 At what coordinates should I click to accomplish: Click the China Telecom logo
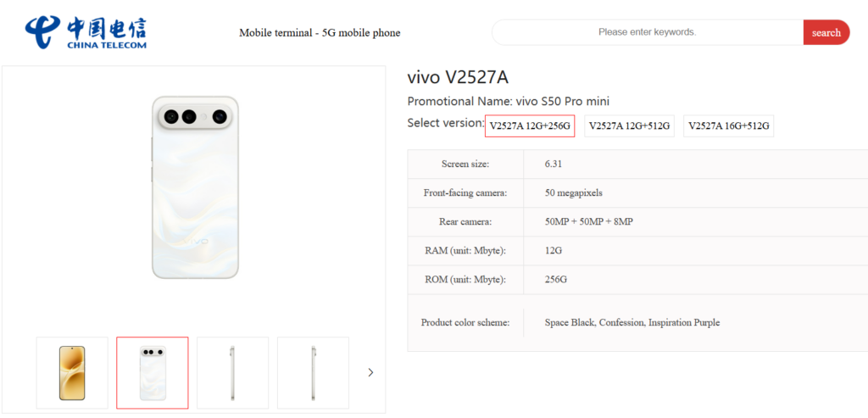coord(86,31)
